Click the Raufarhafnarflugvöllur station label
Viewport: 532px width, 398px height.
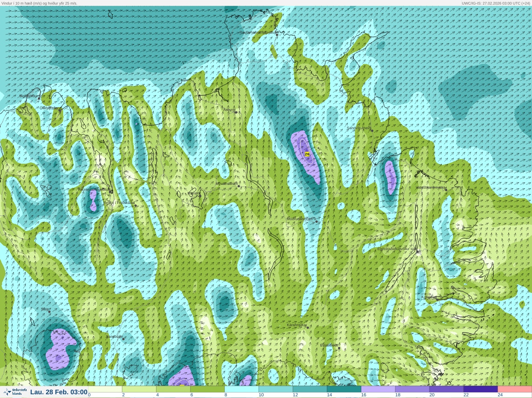point(258,32)
